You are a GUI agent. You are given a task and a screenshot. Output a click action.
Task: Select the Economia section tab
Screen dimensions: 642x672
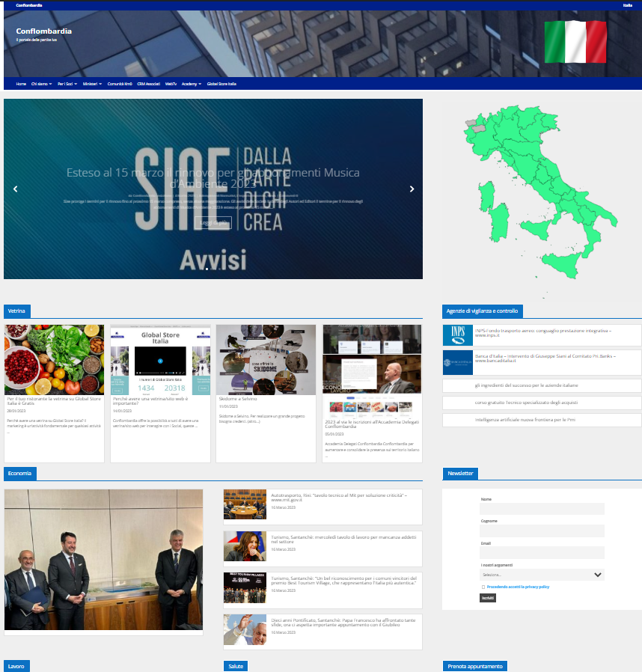point(19,474)
